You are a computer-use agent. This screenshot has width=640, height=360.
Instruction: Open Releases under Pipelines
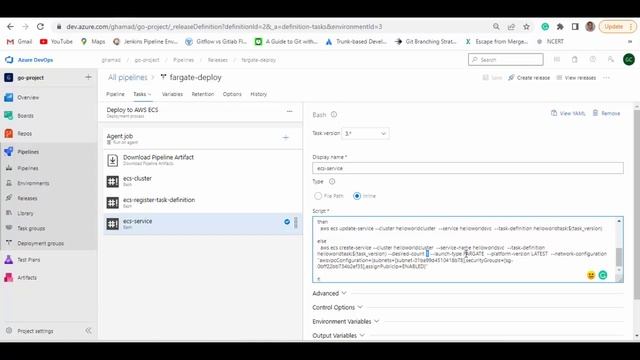27,198
